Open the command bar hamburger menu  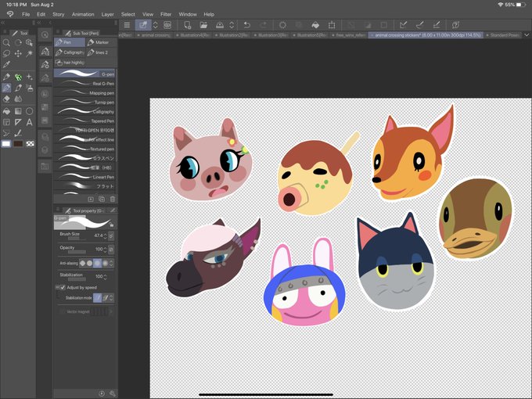point(127,25)
